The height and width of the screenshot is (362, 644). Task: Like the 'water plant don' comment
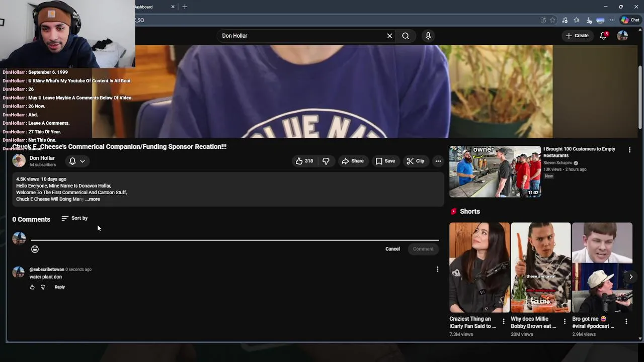32,287
